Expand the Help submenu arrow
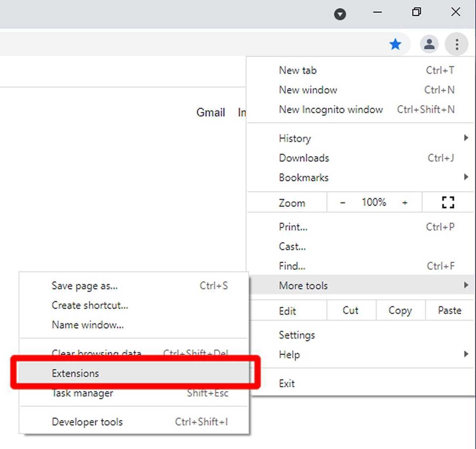This screenshot has width=476, height=449. click(x=466, y=354)
